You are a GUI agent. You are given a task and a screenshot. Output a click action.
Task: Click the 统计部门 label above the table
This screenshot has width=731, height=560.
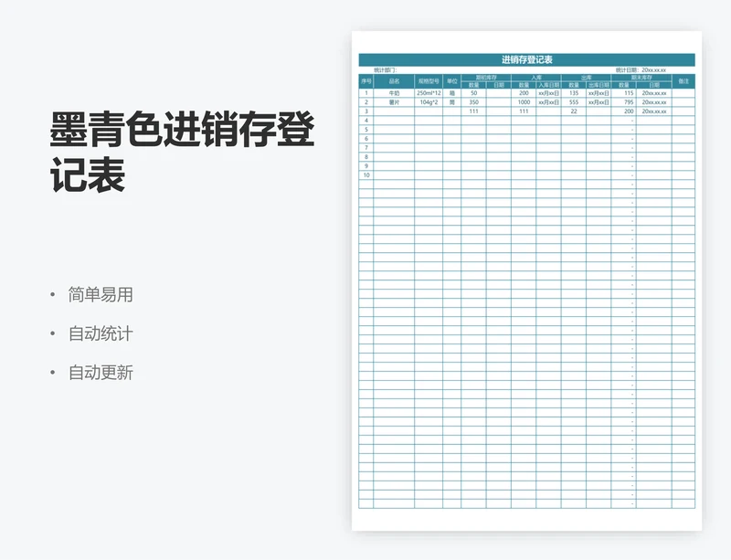pos(385,70)
